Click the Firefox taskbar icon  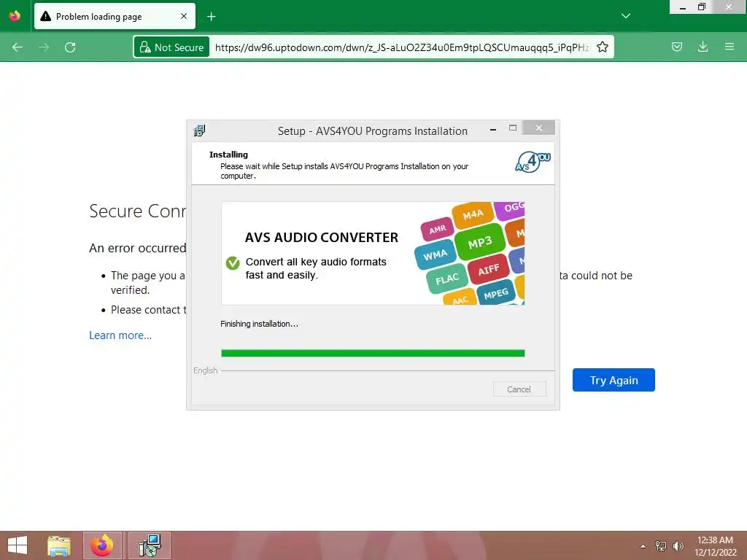102,545
